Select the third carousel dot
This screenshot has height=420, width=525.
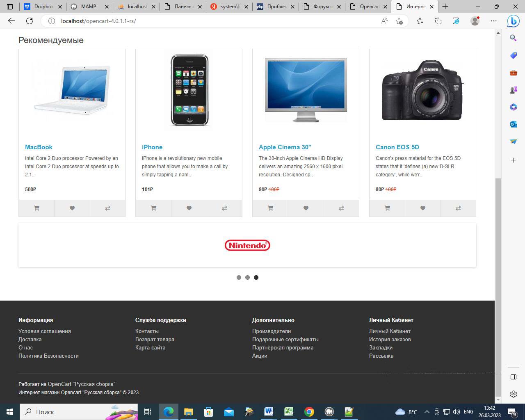[256, 278]
